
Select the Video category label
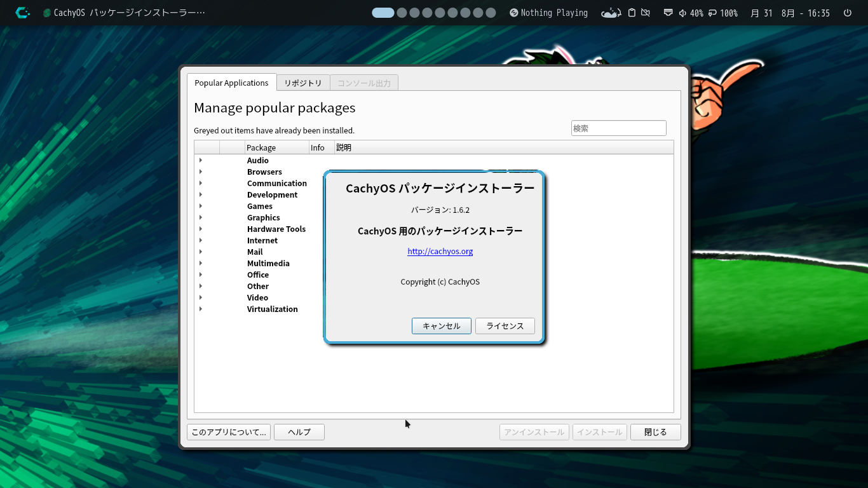pos(257,297)
